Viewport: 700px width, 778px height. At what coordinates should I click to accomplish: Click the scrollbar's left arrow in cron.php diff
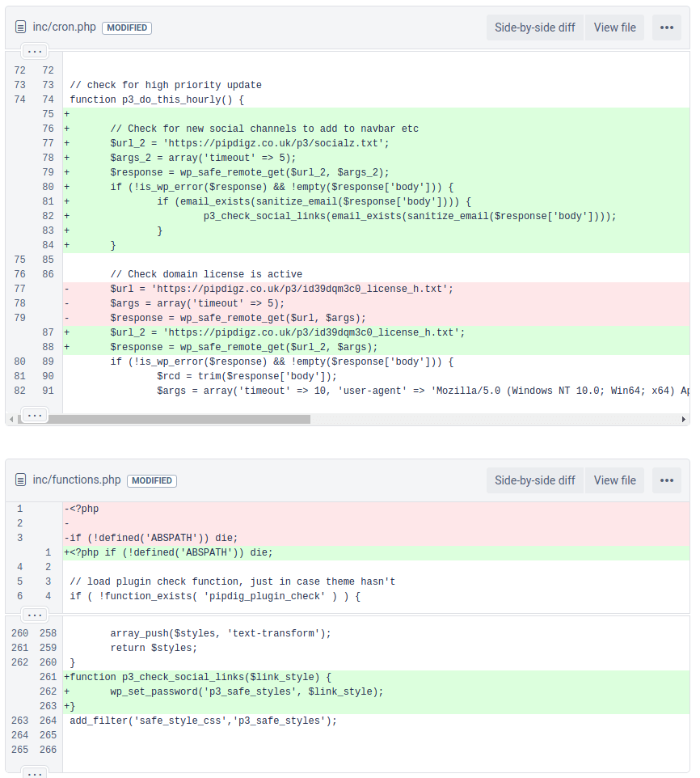[x=11, y=420]
